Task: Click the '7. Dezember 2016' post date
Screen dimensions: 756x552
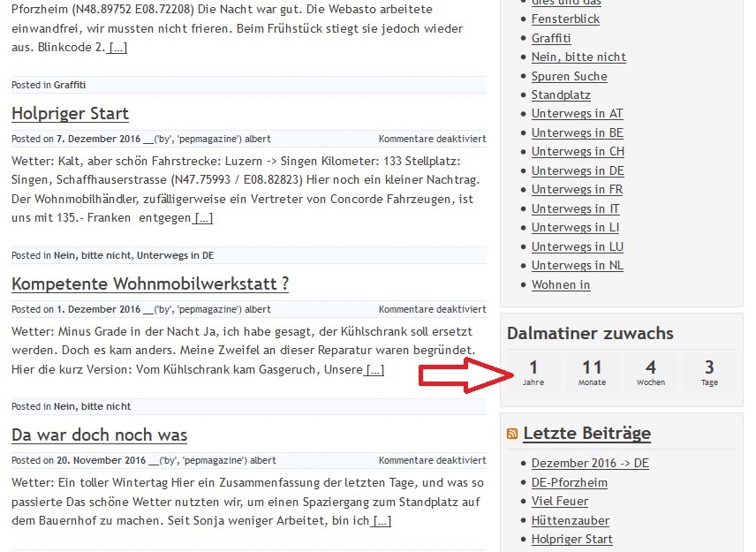Action: tap(98, 139)
